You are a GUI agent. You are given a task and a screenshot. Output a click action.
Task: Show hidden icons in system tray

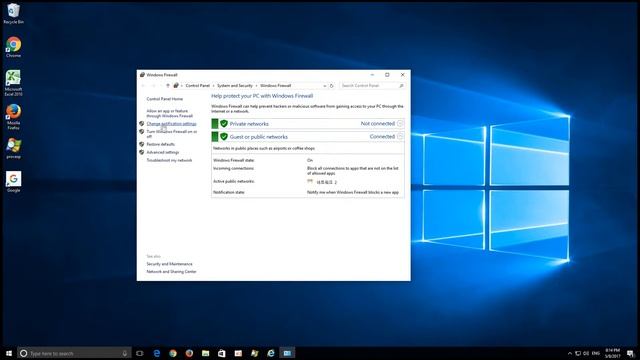pyautogui.click(x=570, y=353)
